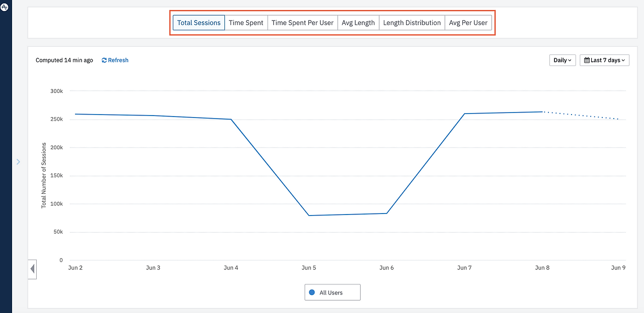644x313 pixels.
Task: Open the Length Distribution tab
Action: point(412,23)
